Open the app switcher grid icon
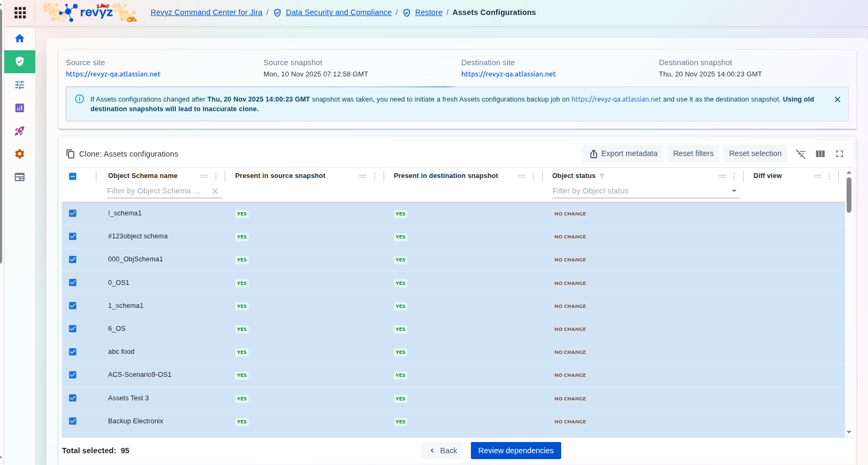868x465 pixels. point(20,12)
